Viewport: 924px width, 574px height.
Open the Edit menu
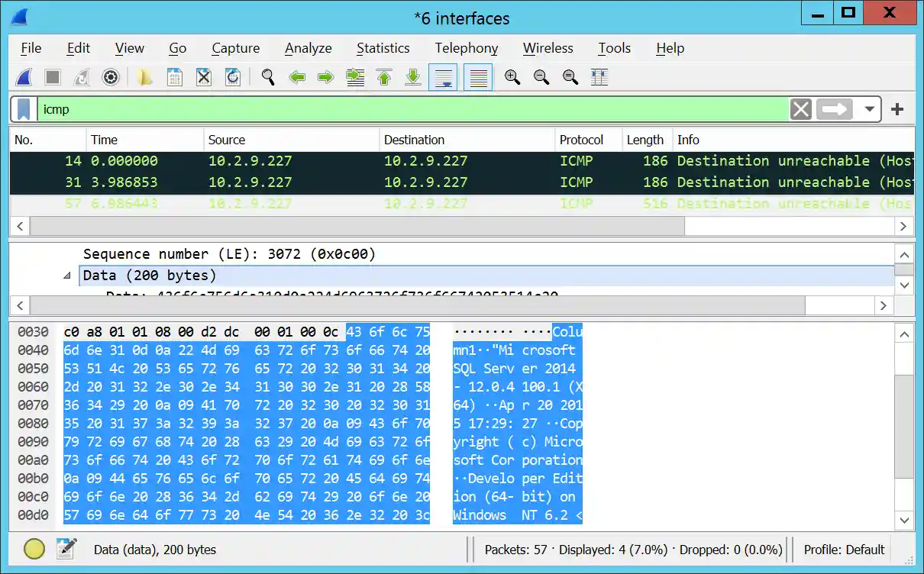pyautogui.click(x=79, y=48)
